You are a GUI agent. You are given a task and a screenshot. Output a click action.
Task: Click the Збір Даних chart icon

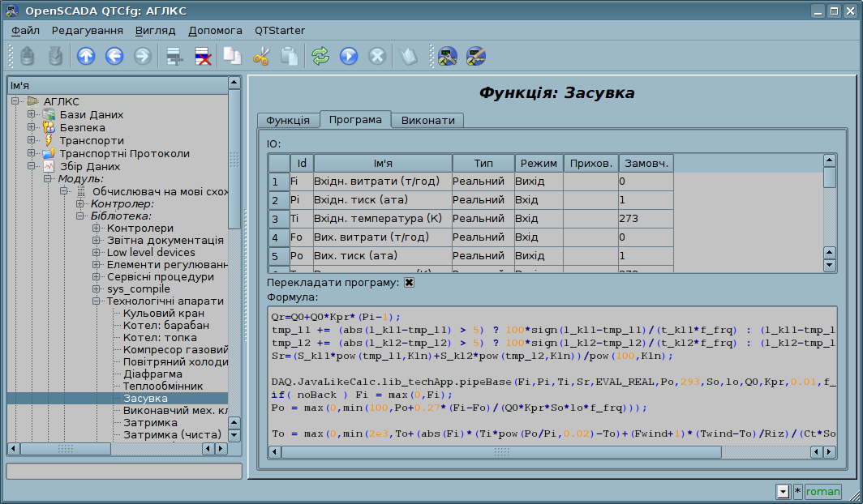point(48,166)
